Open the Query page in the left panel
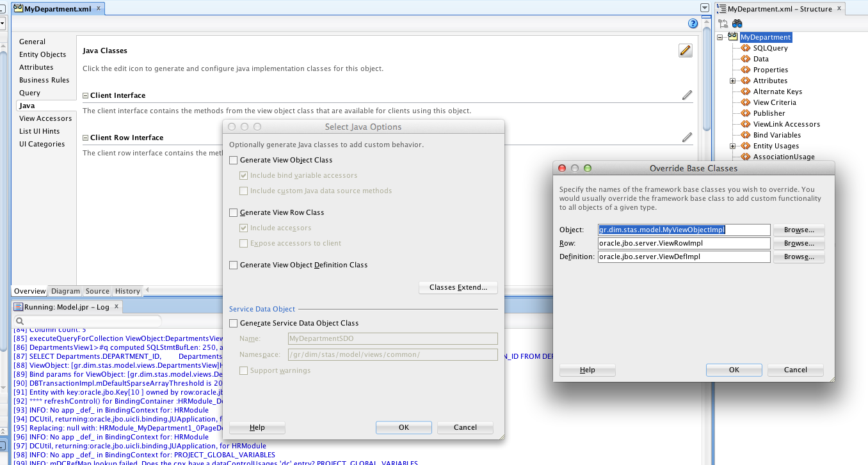Viewport: 868px width, 465px height. coord(29,92)
